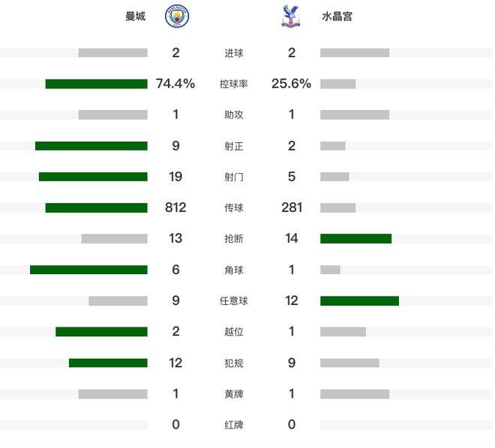Screen dimensions: 495x448
Task: Click the 281 passes value
Action: pos(291,208)
